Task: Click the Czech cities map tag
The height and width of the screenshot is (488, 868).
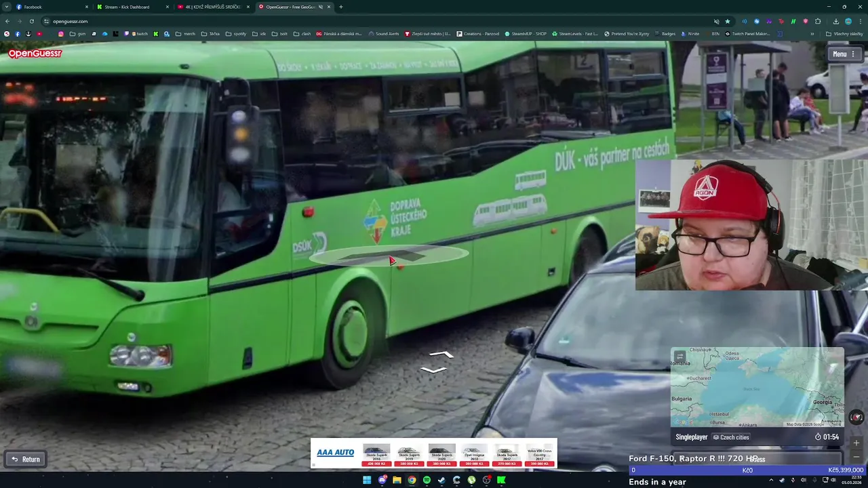Action: click(x=731, y=437)
